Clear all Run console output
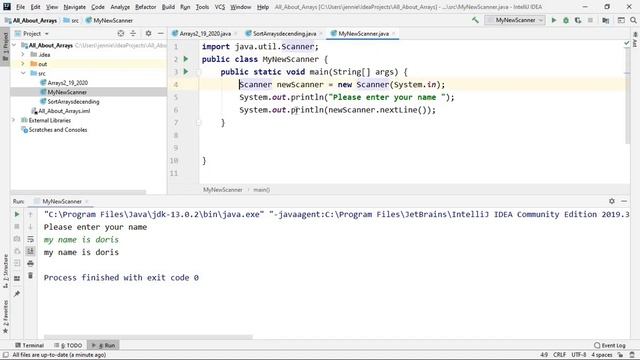The image size is (640, 360). tap(30, 276)
